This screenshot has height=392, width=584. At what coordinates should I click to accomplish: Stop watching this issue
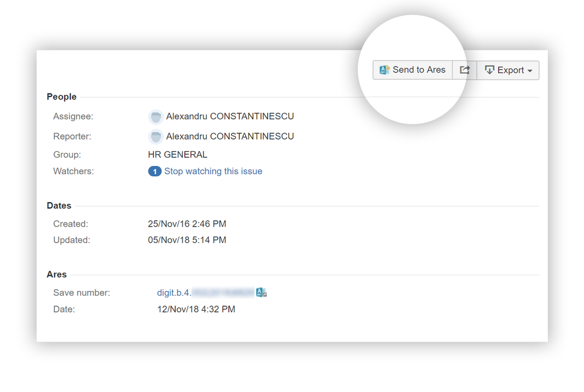click(x=212, y=171)
